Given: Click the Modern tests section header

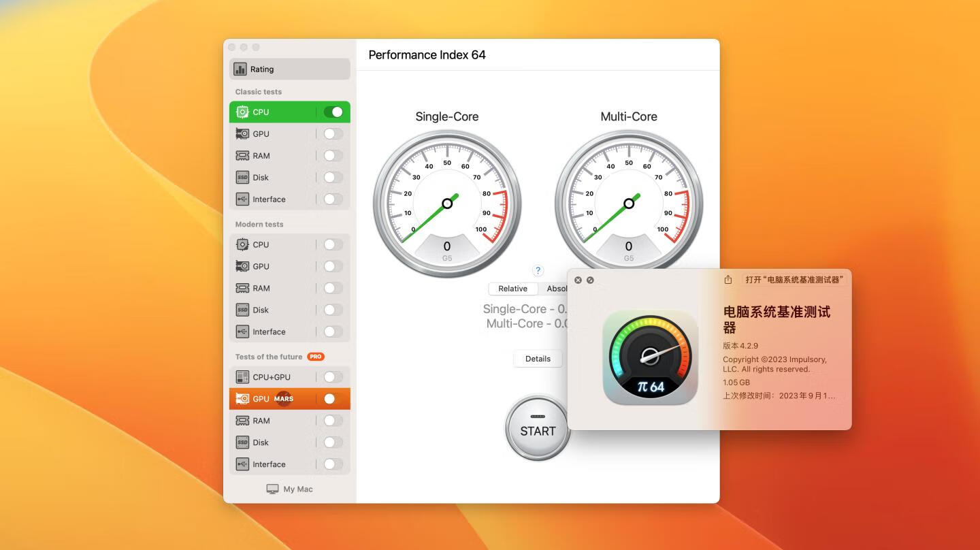Looking at the screenshot, I should tap(259, 224).
